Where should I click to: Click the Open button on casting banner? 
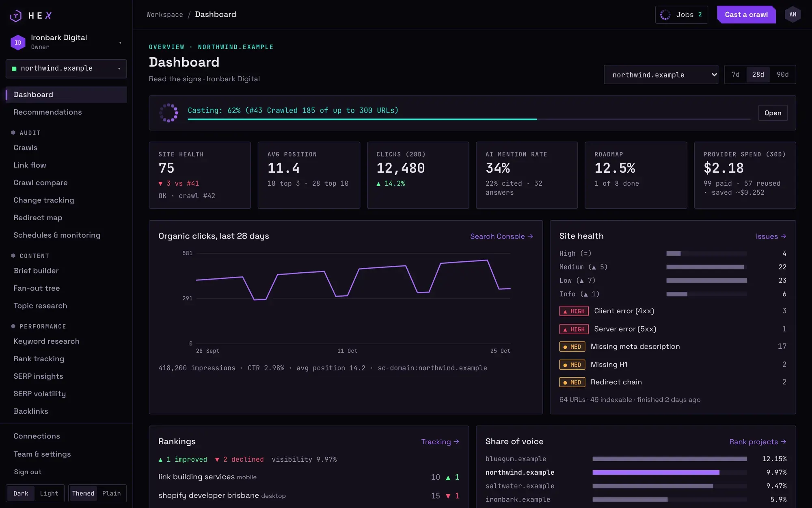[773, 113]
